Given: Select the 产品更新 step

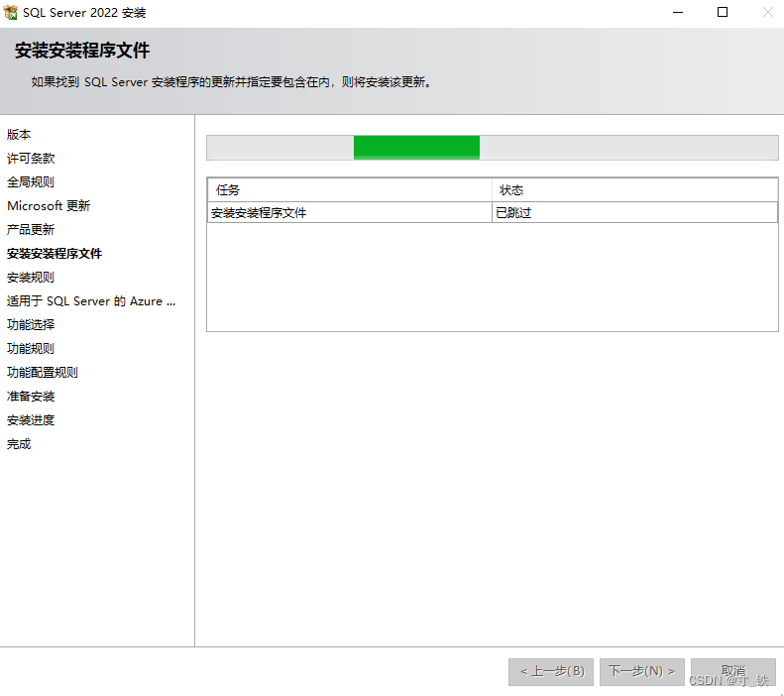Looking at the screenshot, I should tap(31, 230).
